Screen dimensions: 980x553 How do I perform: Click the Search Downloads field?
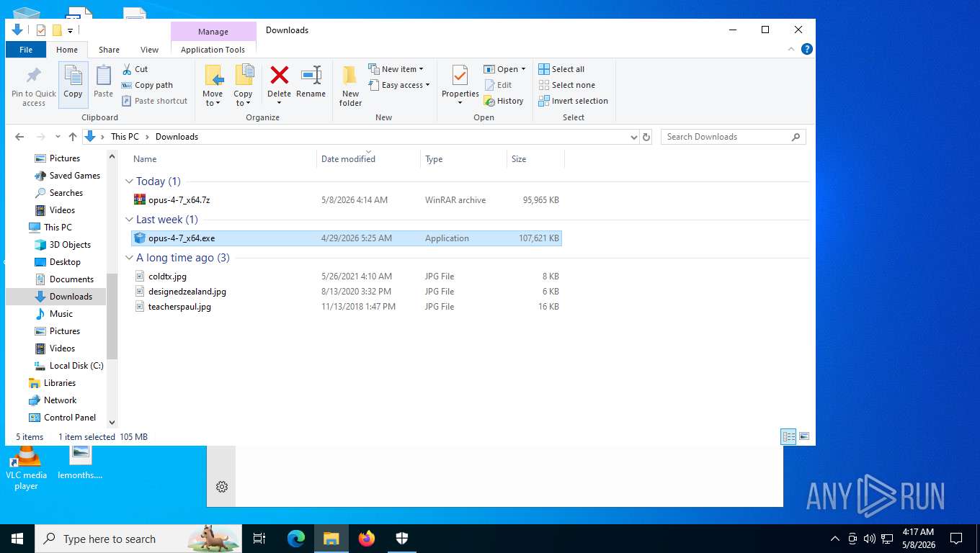click(733, 137)
